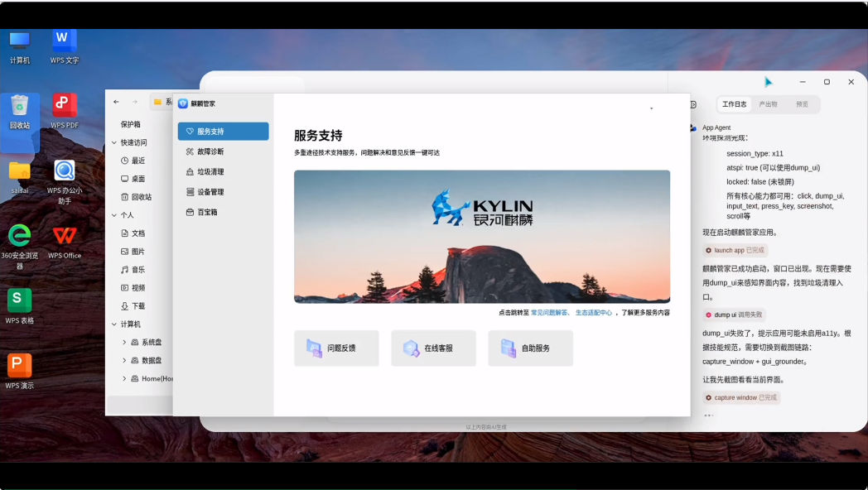Open 音乐 in the file manager sidebar
The width and height of the screenshot is (868, 490).
133,270
